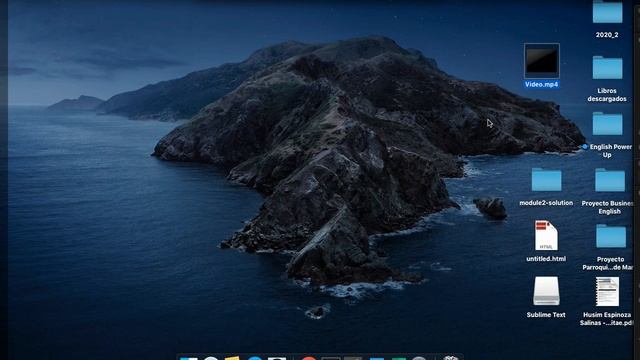Viewport: 640px width, 360px height.
Task: Select the 2020_2 folder on desktop
Action: (x=607, y=12)
